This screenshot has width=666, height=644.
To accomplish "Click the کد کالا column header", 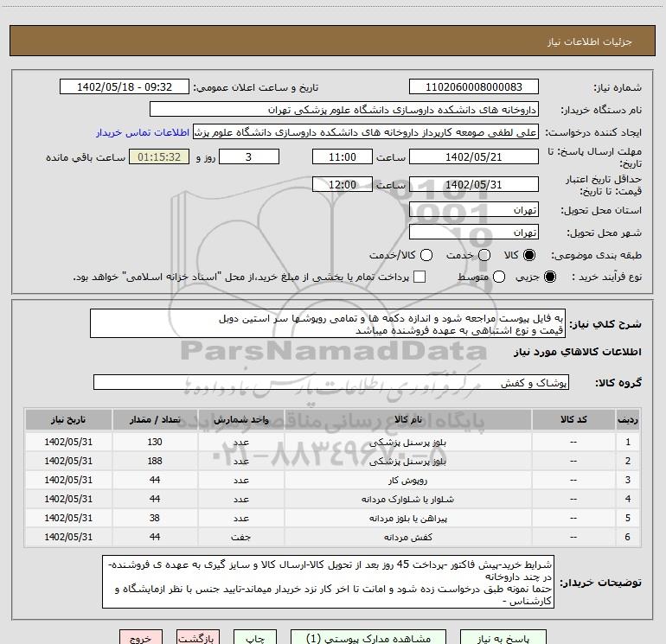I will click(573, 419).
